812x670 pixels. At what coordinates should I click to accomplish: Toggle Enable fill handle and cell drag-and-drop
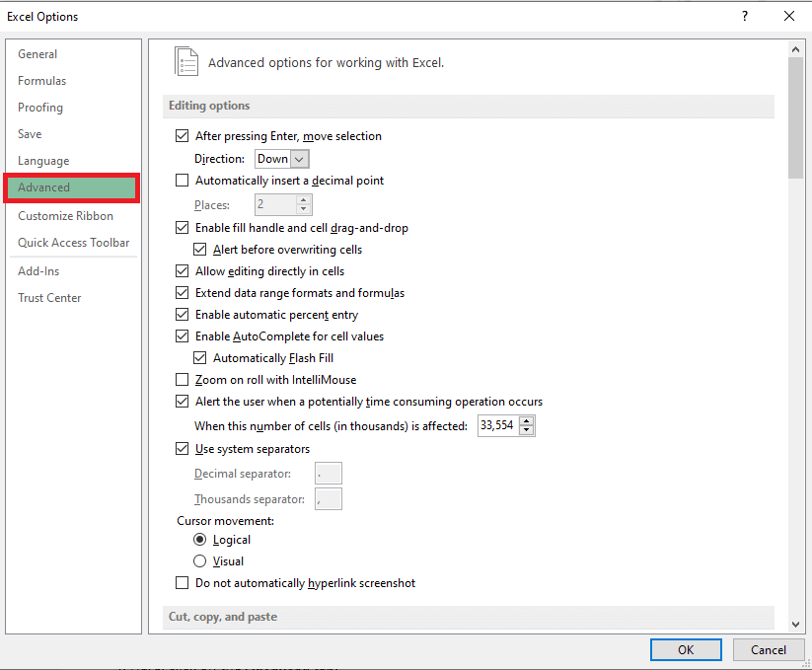pyautogui.click(x=182, y=228)
